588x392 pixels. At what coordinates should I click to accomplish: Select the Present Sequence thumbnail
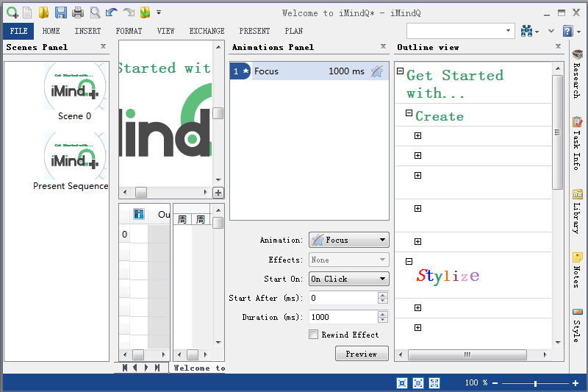(75, 156)
